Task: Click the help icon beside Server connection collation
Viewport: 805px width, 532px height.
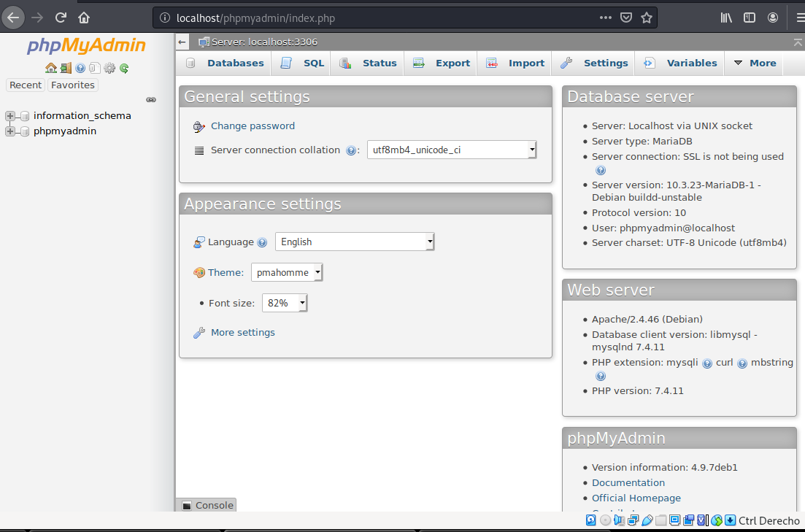Action: (353, 150)
